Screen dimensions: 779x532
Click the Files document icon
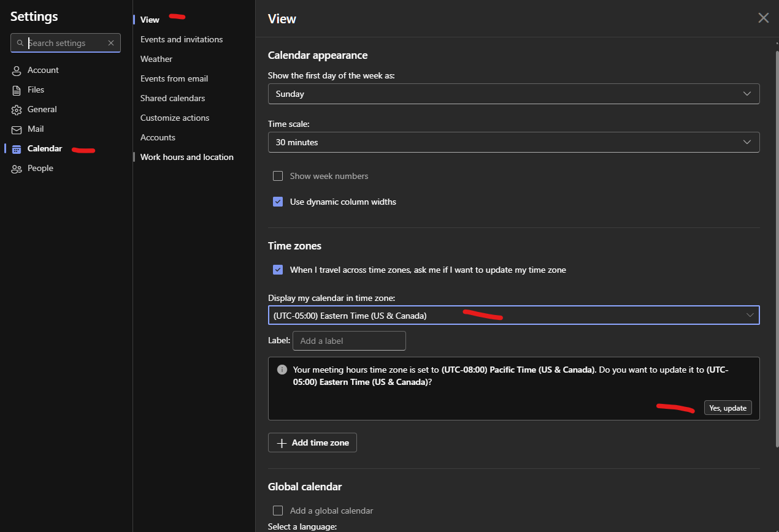click(17, 90)
